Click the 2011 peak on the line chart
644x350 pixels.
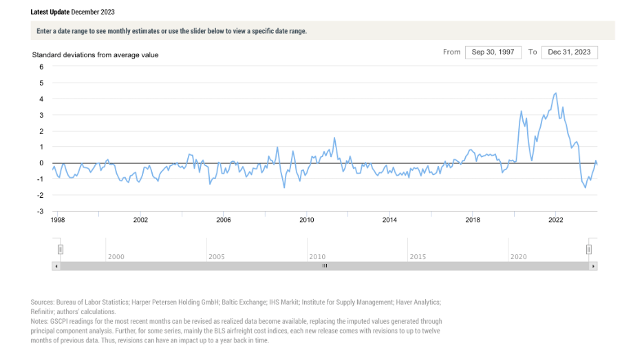point(334,138)
